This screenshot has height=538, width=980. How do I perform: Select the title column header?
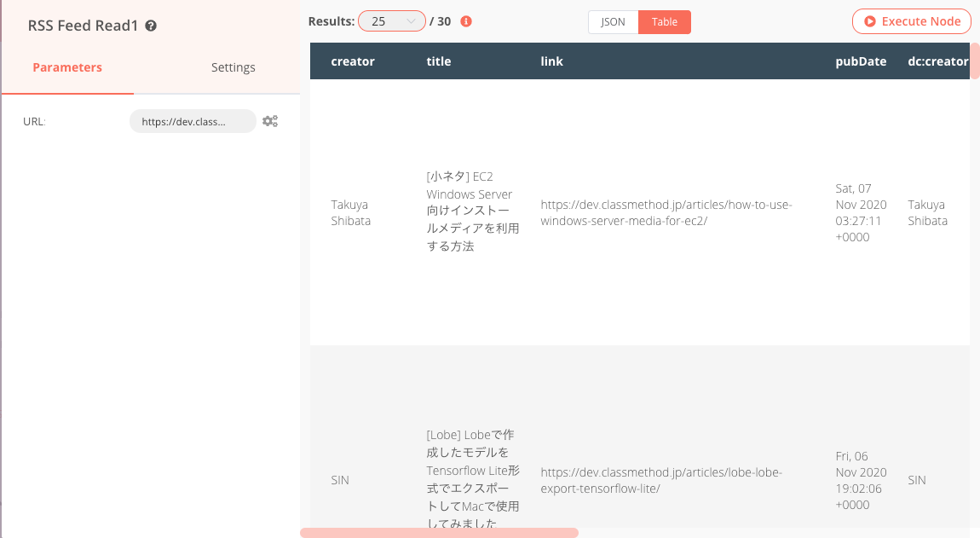point(439,61)
